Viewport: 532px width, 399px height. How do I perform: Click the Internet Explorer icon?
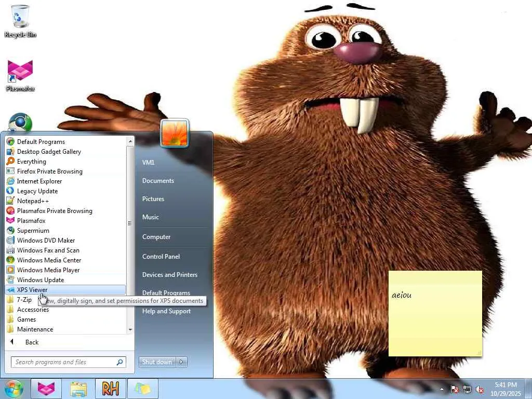tap(10, 181)
